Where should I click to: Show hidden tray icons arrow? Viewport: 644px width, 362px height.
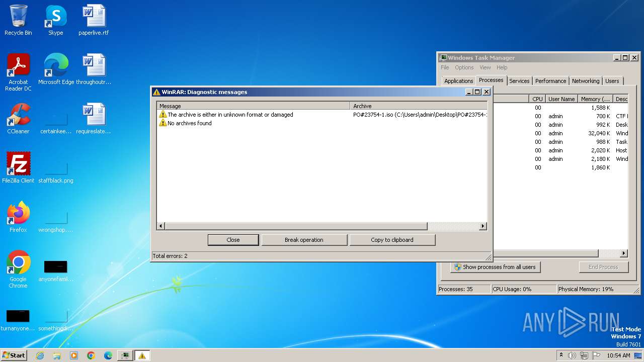[x=561, y=355]
